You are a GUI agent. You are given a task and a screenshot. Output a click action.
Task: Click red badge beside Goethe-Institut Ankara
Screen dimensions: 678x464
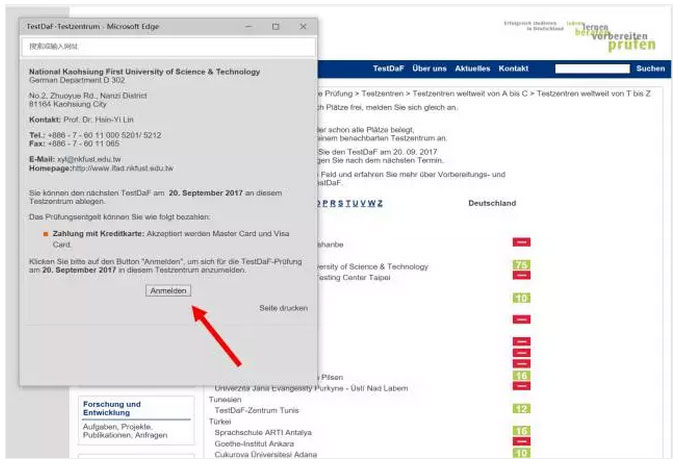point(521,442)
